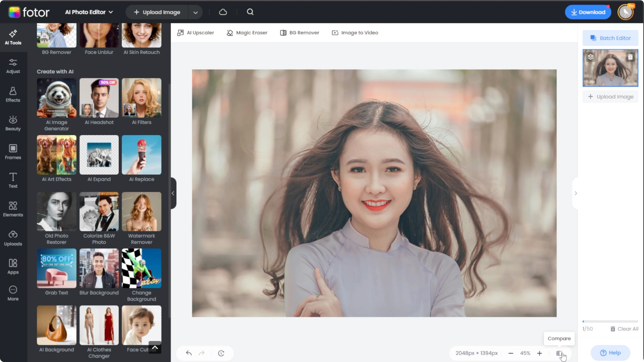Open AI Art Effects
The image size is (644, 362).
coord(57,155)
